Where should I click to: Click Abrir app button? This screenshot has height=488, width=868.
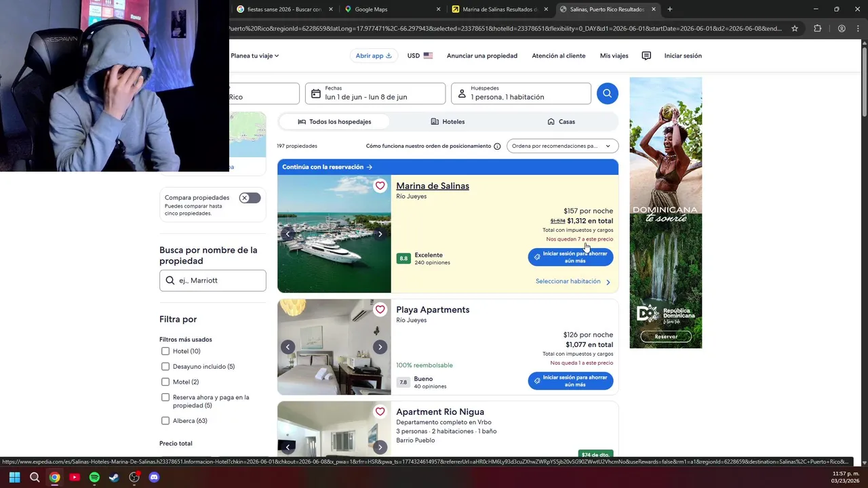tap(374, 56)
